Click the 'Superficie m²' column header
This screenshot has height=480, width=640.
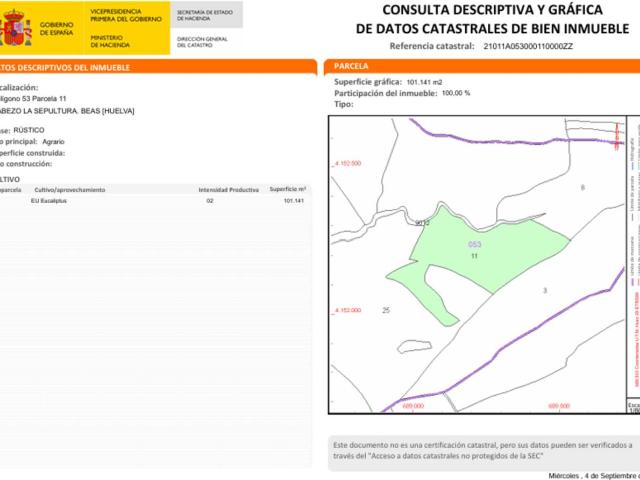tap(288, 189)
